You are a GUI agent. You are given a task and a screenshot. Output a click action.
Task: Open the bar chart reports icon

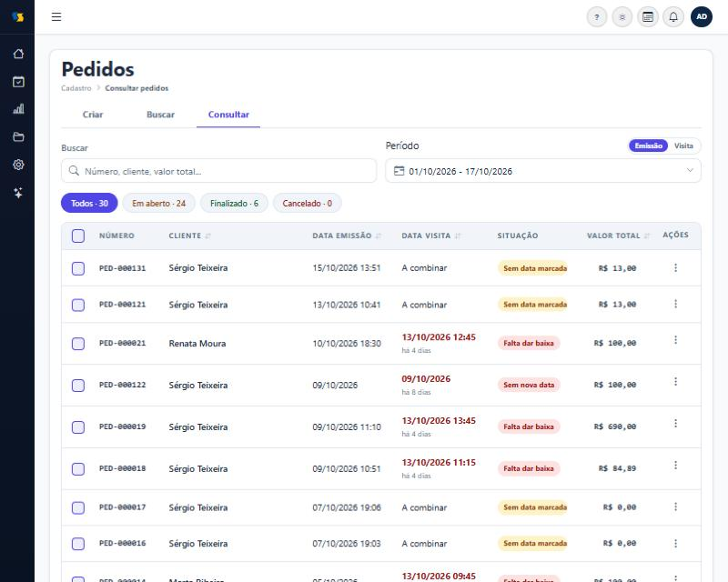[18, 109]
